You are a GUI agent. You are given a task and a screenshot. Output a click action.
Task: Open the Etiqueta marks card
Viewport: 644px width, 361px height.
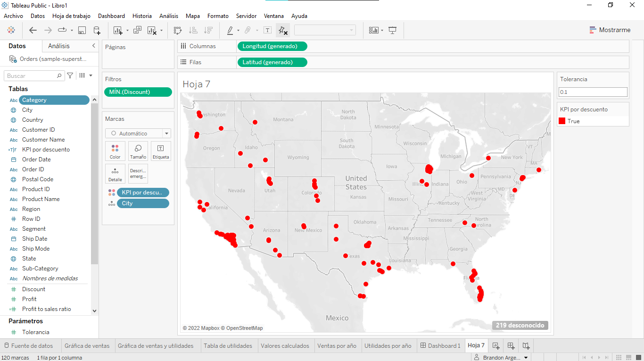pyautogui.click(x=161, y=151)
